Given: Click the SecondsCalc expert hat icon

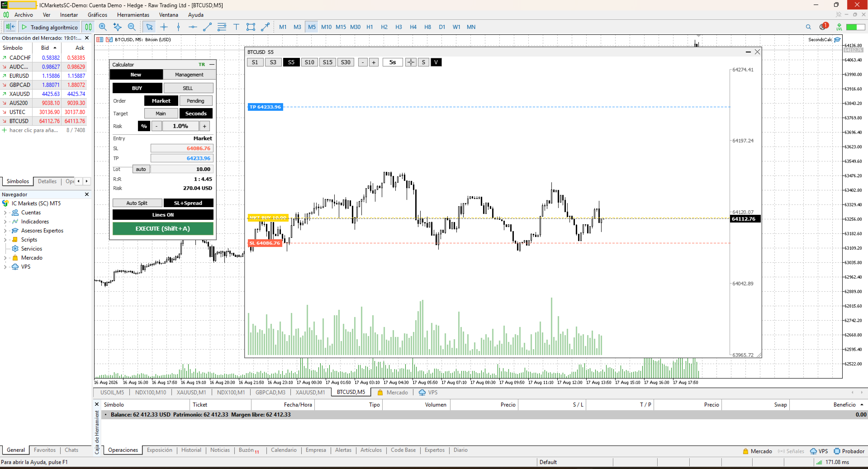Looking at the screenshot, I should [837, 40].
